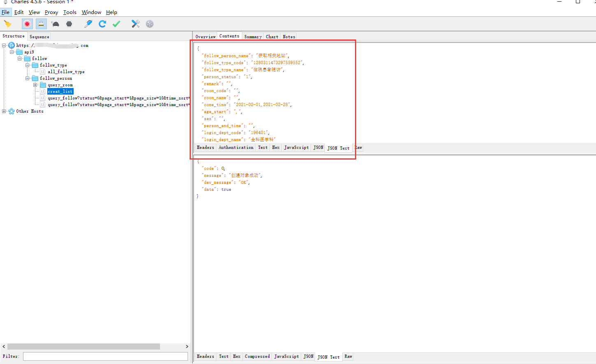Select the query_room folder row
The image size is (596, 364).
[x=60, y=85]
